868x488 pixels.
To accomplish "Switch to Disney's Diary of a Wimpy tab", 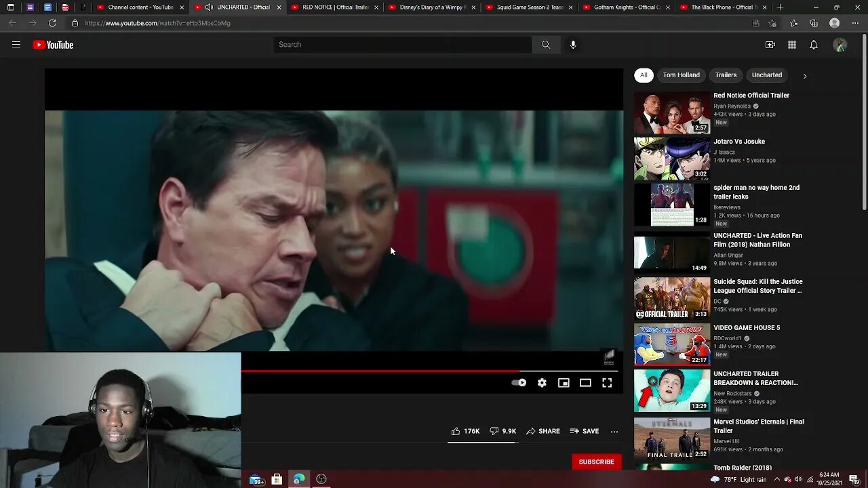I will click(x=431, y=7).
